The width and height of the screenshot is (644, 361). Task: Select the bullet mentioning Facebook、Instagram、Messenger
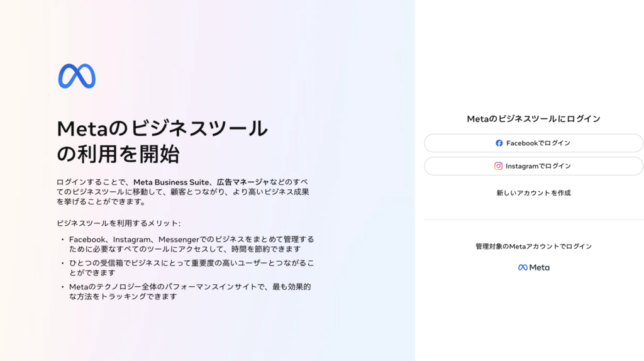pos(191,244)
